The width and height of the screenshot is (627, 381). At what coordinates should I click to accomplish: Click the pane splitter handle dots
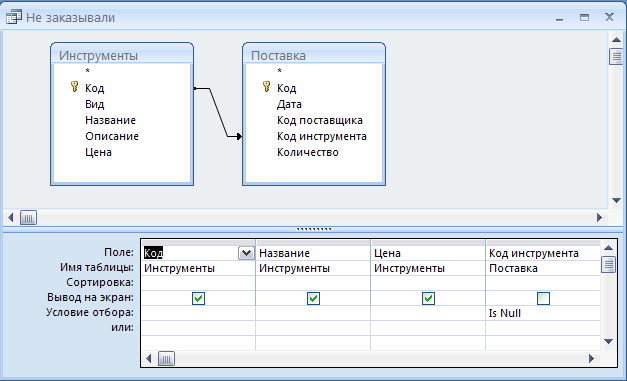point(314,229)
